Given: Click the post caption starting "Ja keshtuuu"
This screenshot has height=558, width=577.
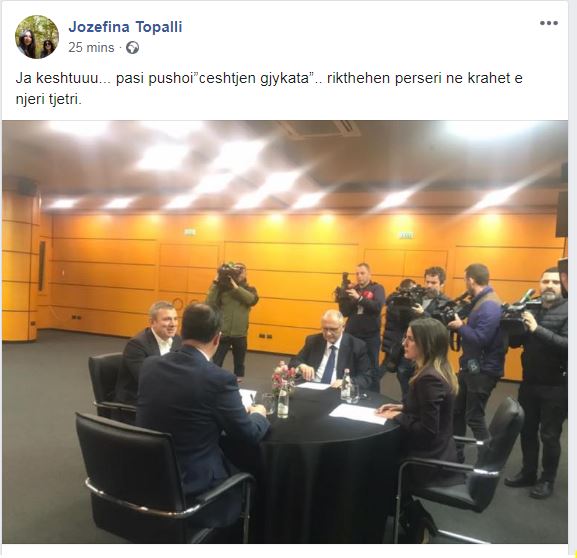Looking at the screenshot, I should tap(269, 89).
